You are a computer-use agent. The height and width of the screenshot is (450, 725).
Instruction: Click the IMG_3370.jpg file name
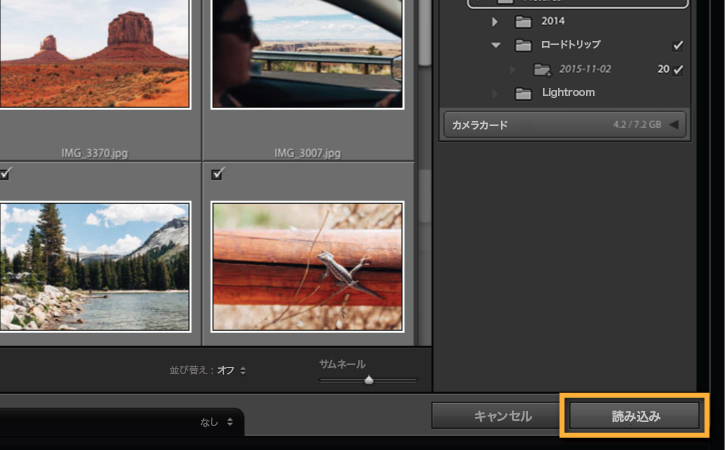[x=94, y=153]
